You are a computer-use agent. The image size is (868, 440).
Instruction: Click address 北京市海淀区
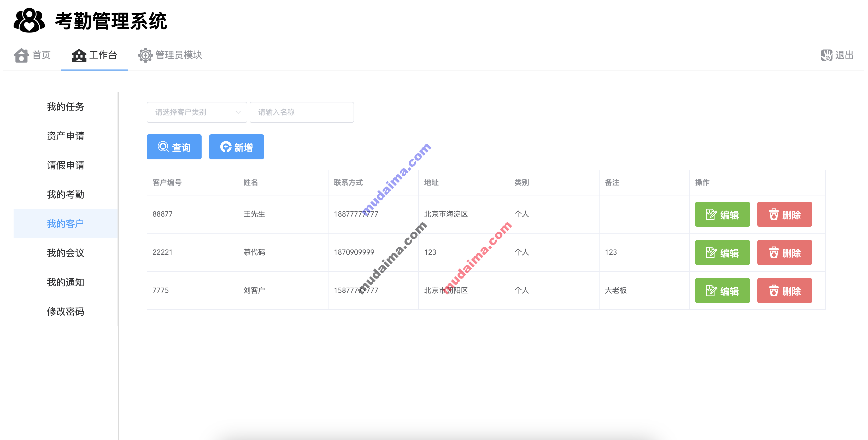point(446,214)
